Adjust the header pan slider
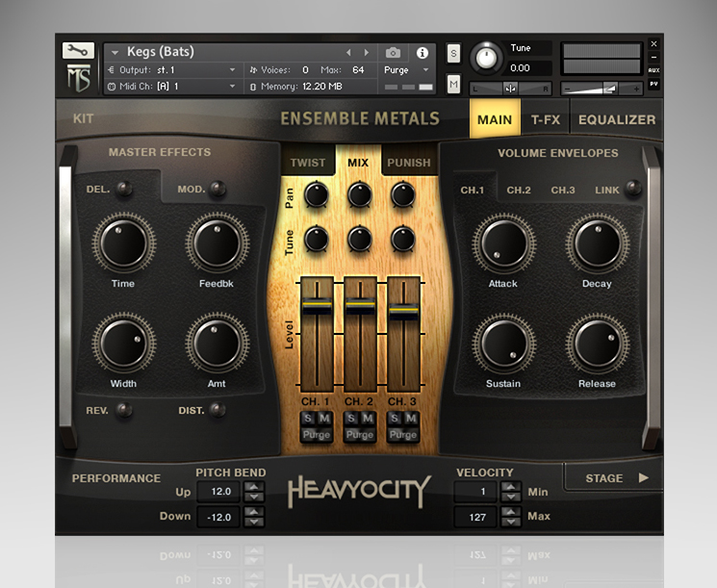Screen dimensions: 717x588 point(511,89)
